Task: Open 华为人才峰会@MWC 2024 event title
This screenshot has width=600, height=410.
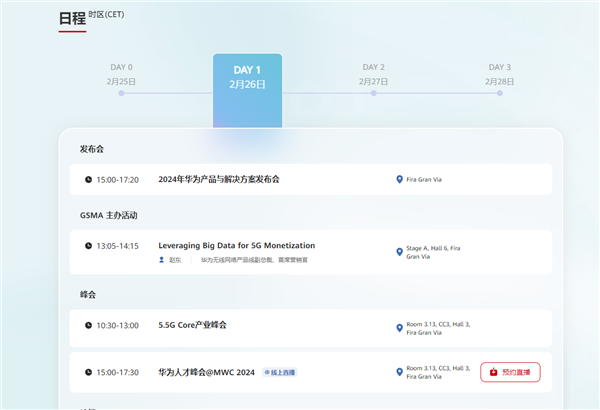Action: click(207, 372)
